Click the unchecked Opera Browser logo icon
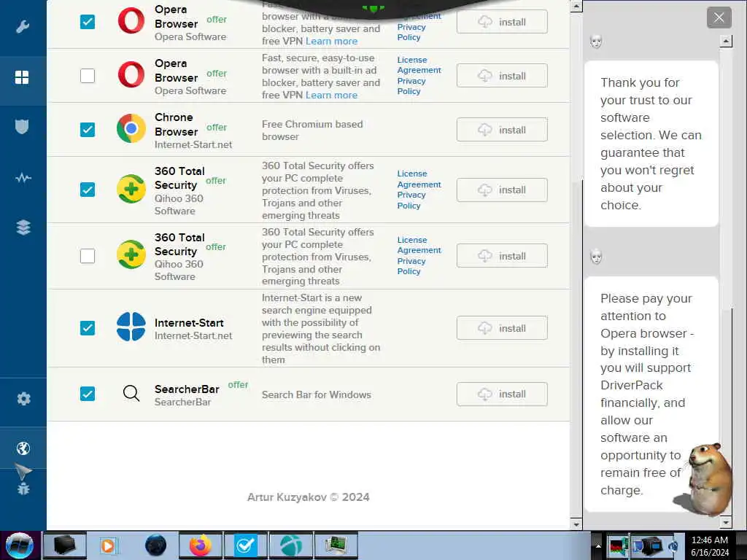Viewport: 747px width, 560px height. pyautogui.click(x=131, y=75)
